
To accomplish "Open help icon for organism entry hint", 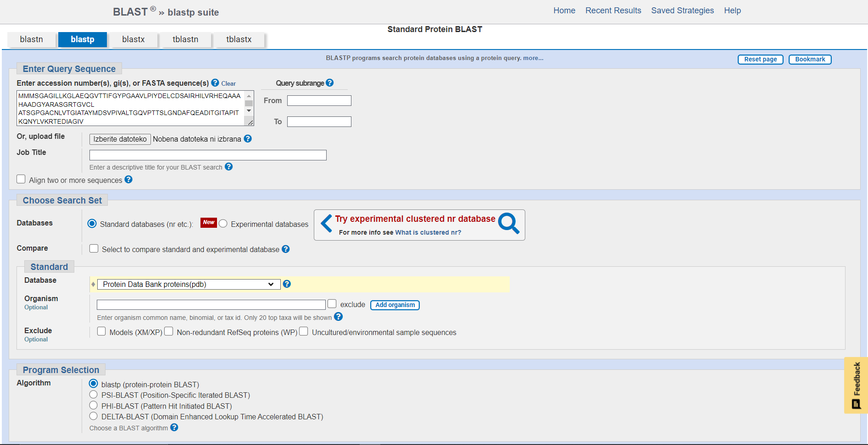I will point(338,317).
